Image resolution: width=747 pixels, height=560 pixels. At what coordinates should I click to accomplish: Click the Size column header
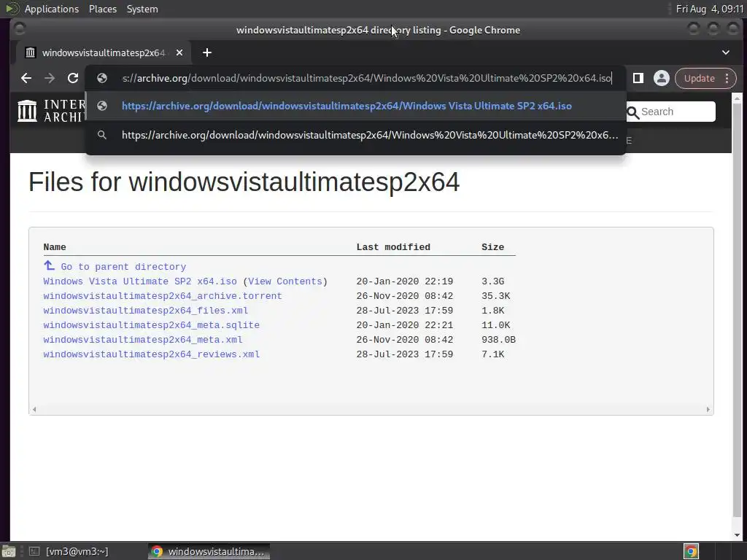pyautogui.click(x=492, y=247)
